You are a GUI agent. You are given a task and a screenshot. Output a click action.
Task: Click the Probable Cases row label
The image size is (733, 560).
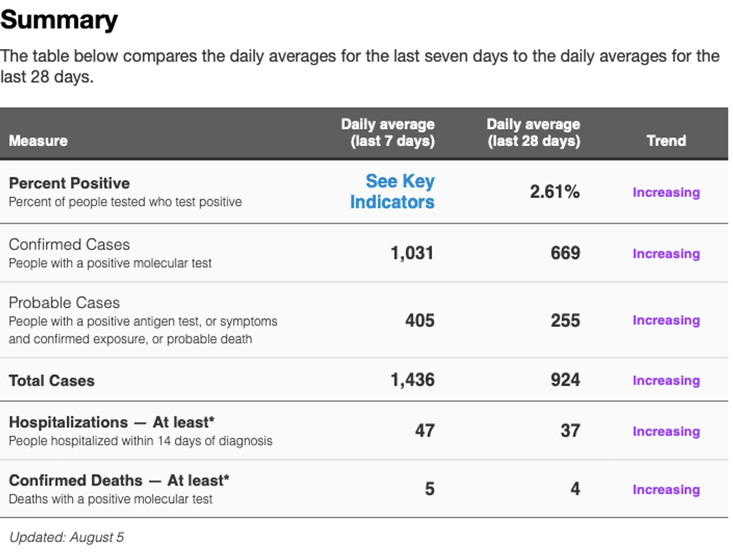(64, 303)
